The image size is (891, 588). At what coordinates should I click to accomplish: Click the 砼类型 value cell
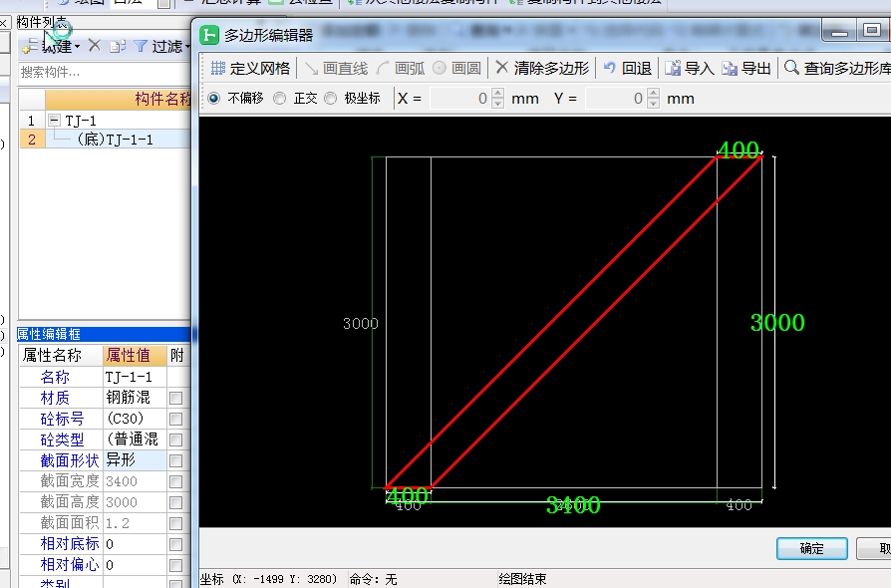click(x=135, y=440)
